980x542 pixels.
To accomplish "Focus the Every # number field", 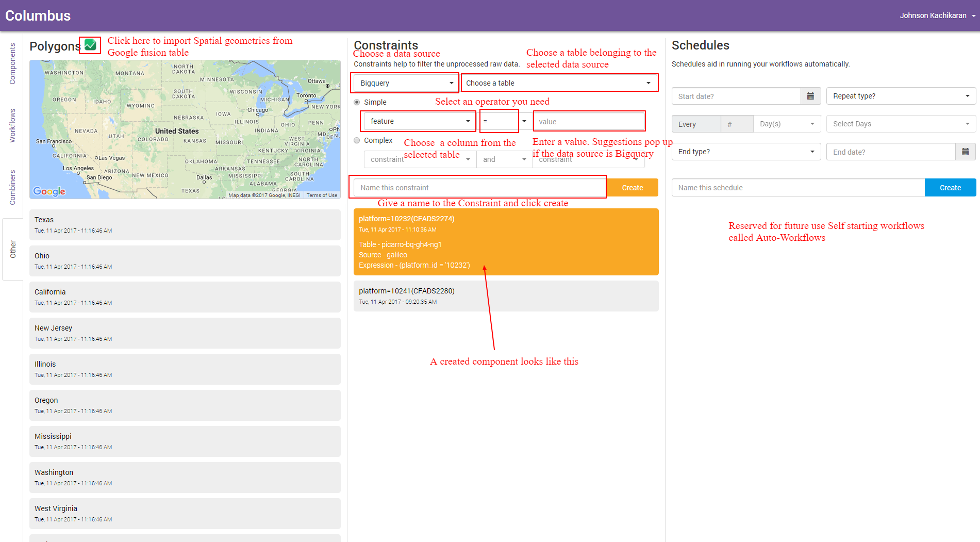I will pos(737,124).
